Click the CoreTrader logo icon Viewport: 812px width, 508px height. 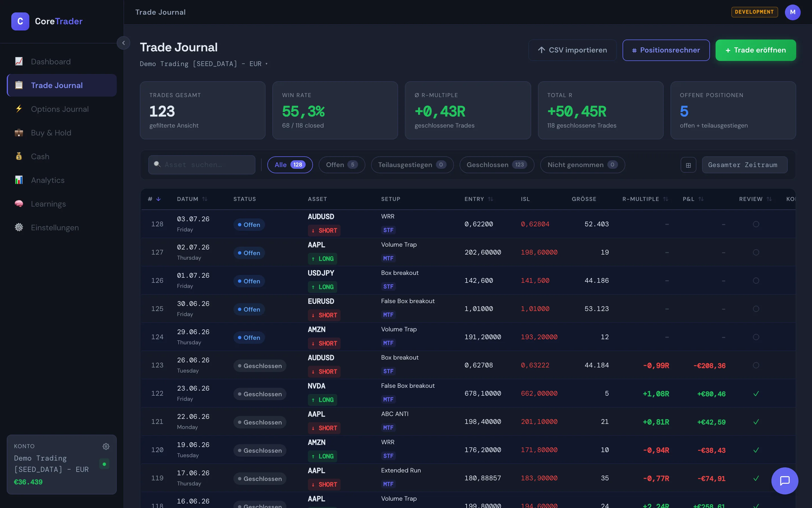pyautogui.click(x=20, y=21)
